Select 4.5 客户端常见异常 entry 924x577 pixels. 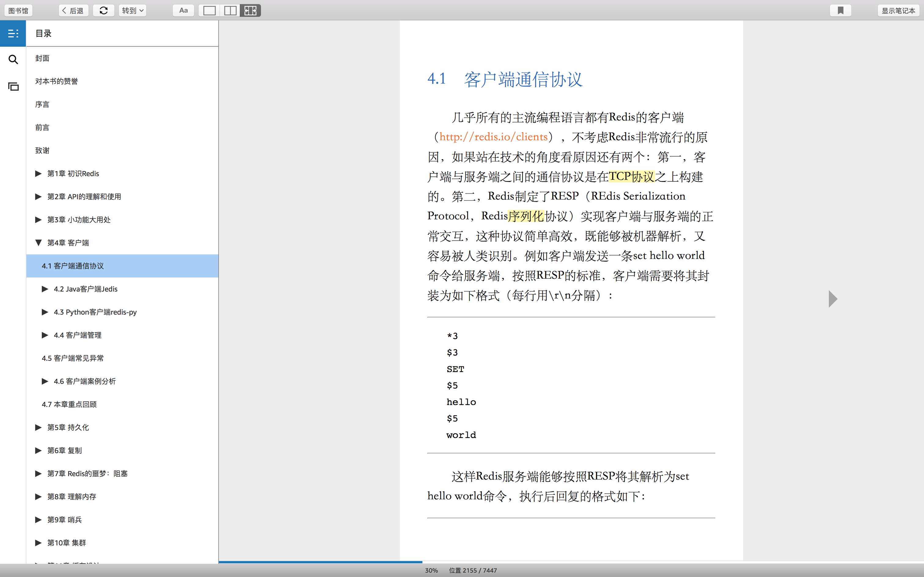[72, 358]
